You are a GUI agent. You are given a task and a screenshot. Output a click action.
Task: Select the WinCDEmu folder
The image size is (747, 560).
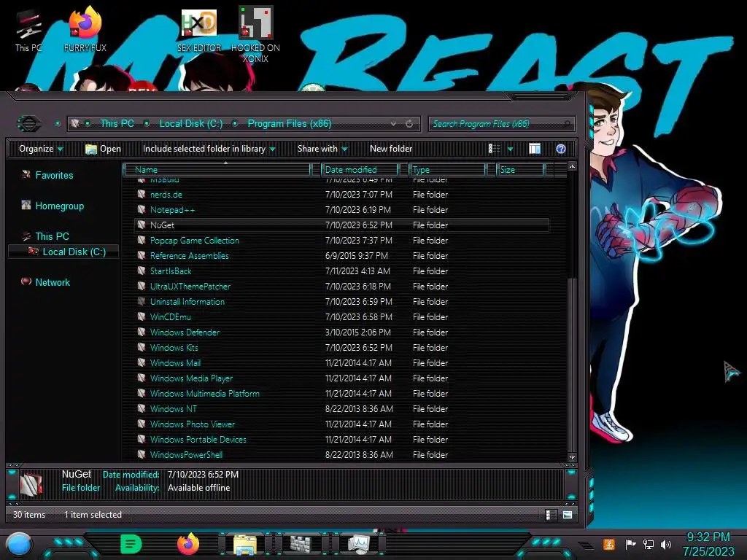coord(170,316)
